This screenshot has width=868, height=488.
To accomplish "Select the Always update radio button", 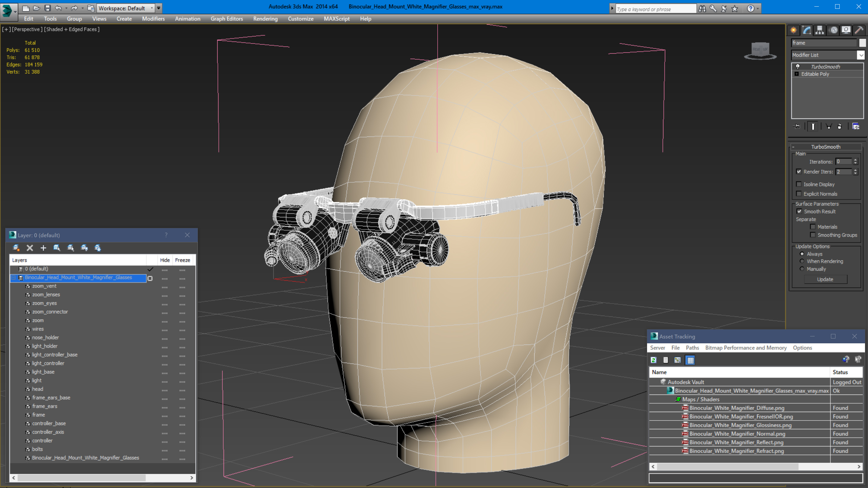I will pos(802,254).
